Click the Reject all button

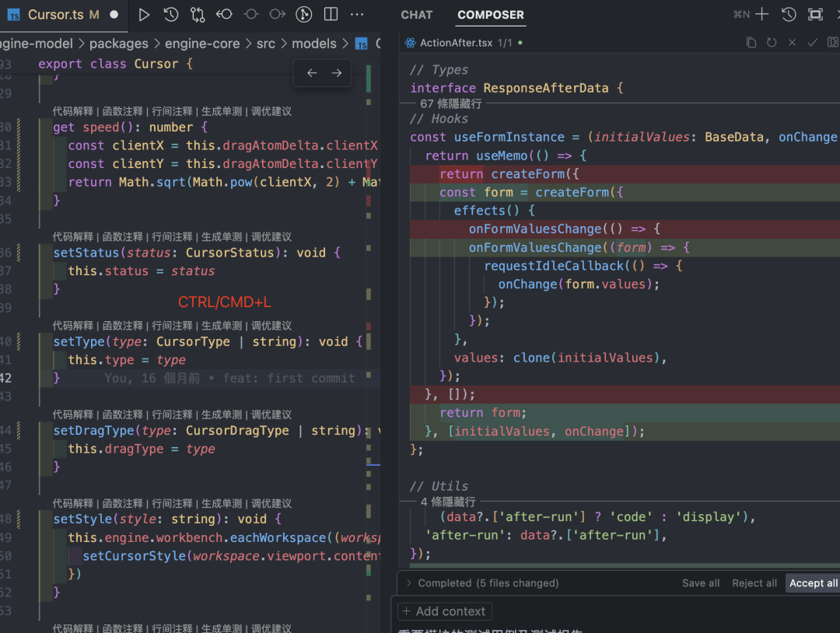coord(754,583)
